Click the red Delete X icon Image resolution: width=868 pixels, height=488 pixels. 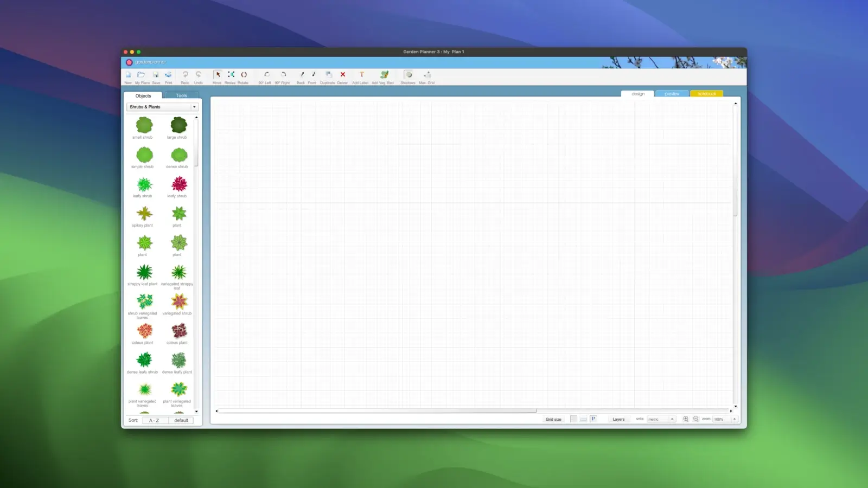coord(342,75)
